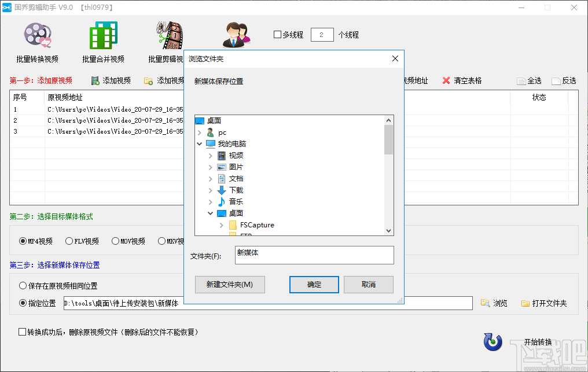Click the Start Conversion circular arrow icon
Viewport: 588px width, 372px height.
tap(493, 341)
